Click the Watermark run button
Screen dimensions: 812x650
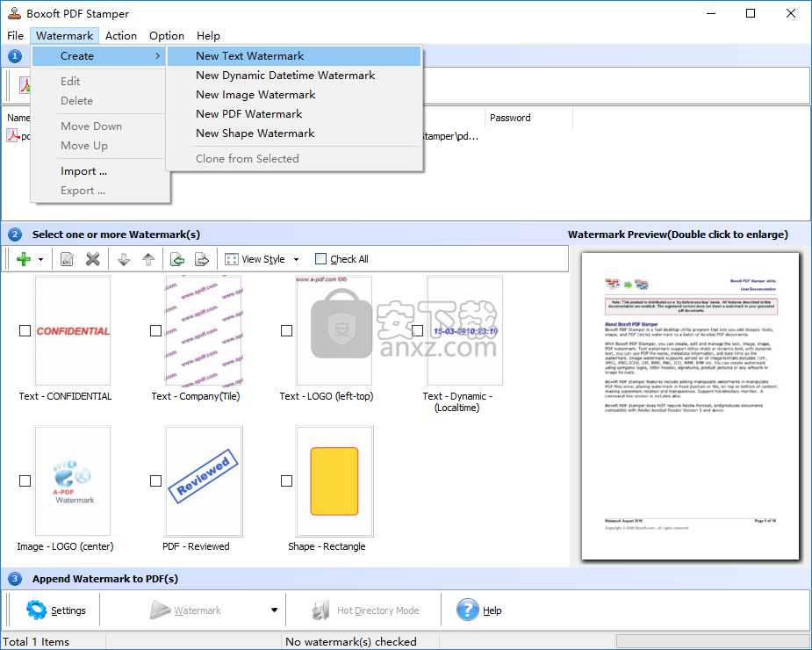tap(185, 610)
